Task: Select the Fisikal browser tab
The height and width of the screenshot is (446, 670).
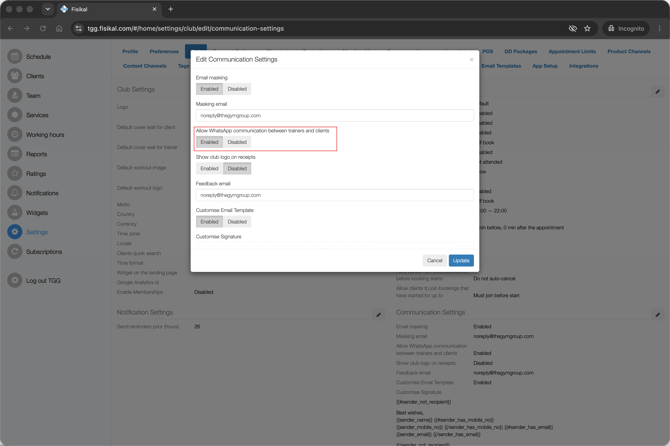Action: point(109,9)
